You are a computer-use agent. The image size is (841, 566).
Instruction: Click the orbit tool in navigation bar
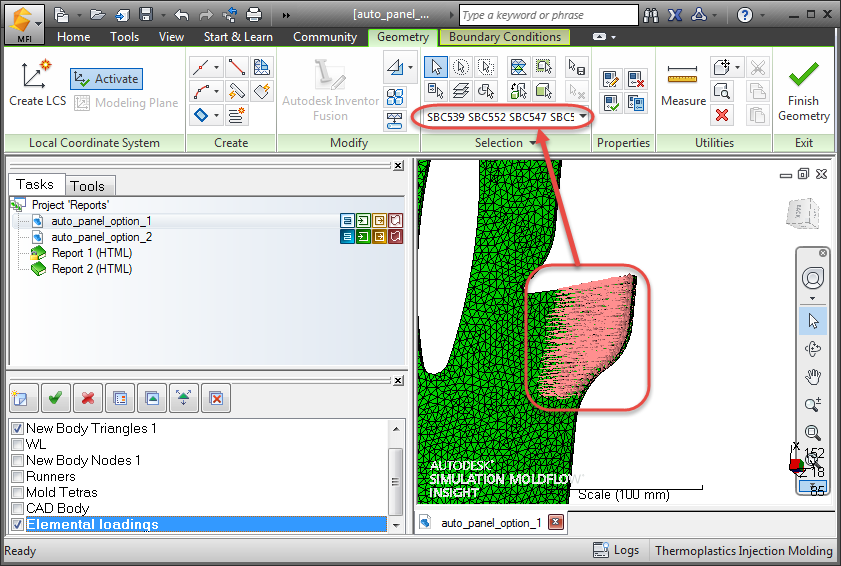pyautogui.click(x=813, y=349)
